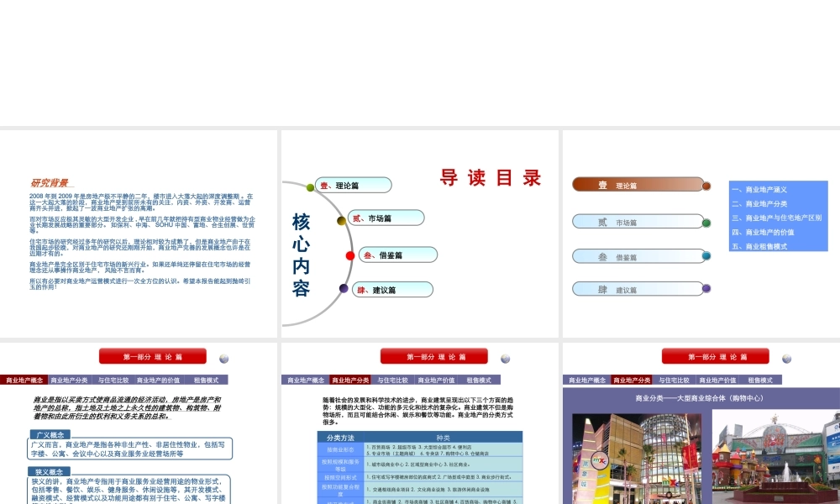Click red 第一部分 理论篇 banner on 分类方法 slide

tap(434, 356)
